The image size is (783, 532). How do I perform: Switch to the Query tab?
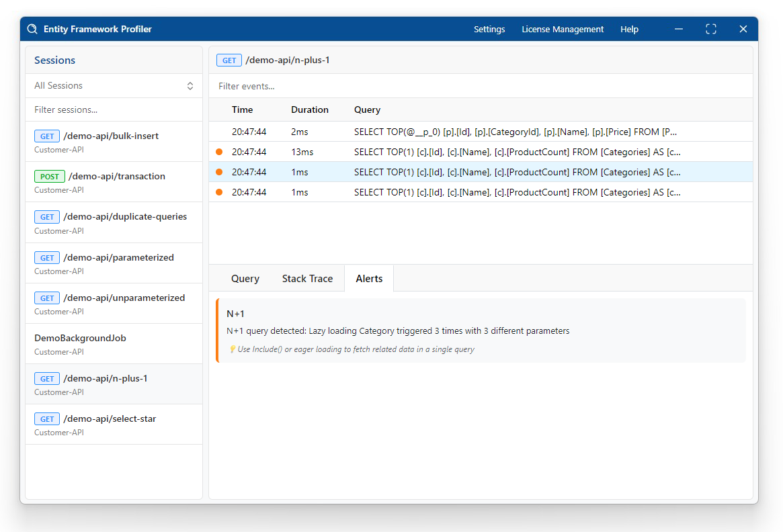245,278
